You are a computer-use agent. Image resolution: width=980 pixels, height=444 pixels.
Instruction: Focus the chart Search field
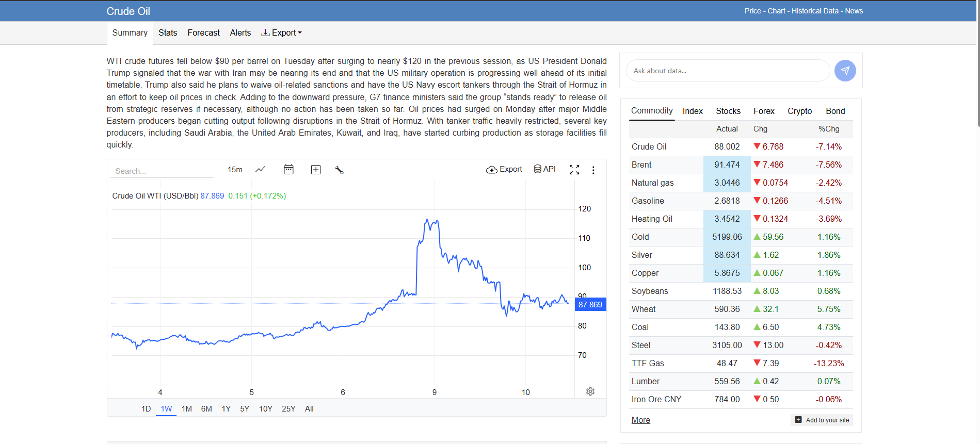[x=162, y=171]
